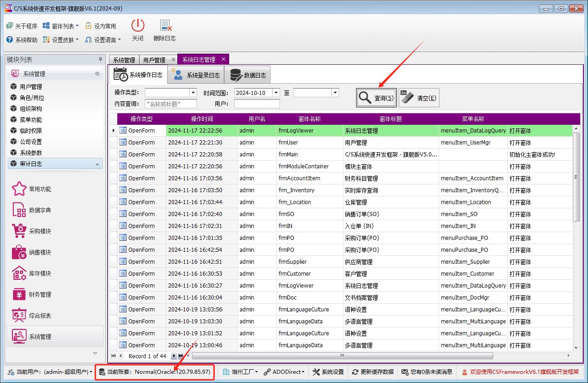Switch to the 数据日志 tab
The height and width of the screenshot is (383, 588).
coord(247,75)
